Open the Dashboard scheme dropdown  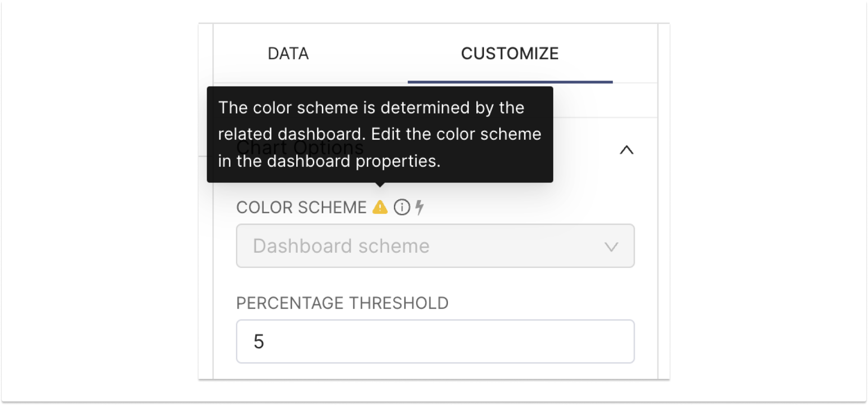(435, 246)
